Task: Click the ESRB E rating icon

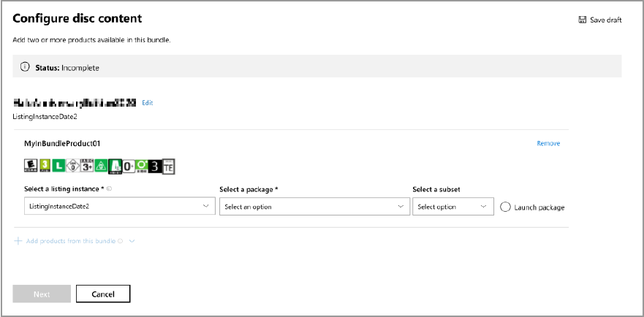Action: (31, 166)
